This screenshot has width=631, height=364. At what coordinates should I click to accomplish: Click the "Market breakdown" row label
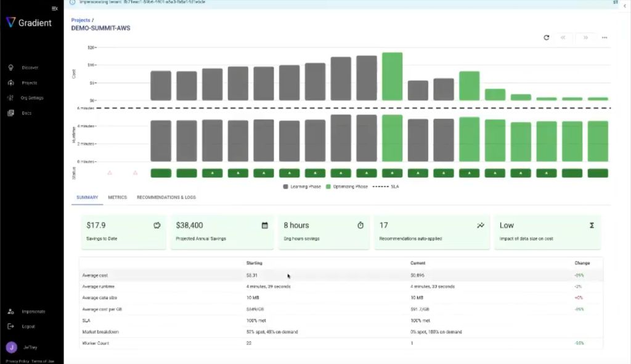coord(100,332)
